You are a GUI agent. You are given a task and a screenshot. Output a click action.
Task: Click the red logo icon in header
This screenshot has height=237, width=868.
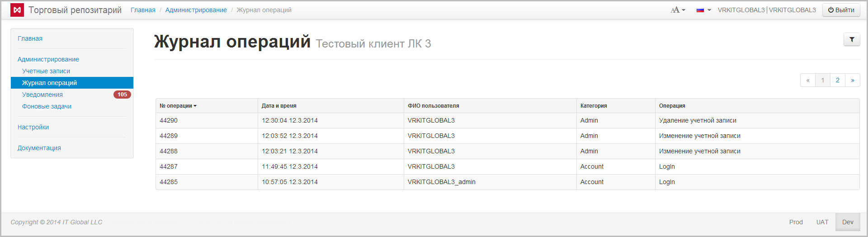17,10
